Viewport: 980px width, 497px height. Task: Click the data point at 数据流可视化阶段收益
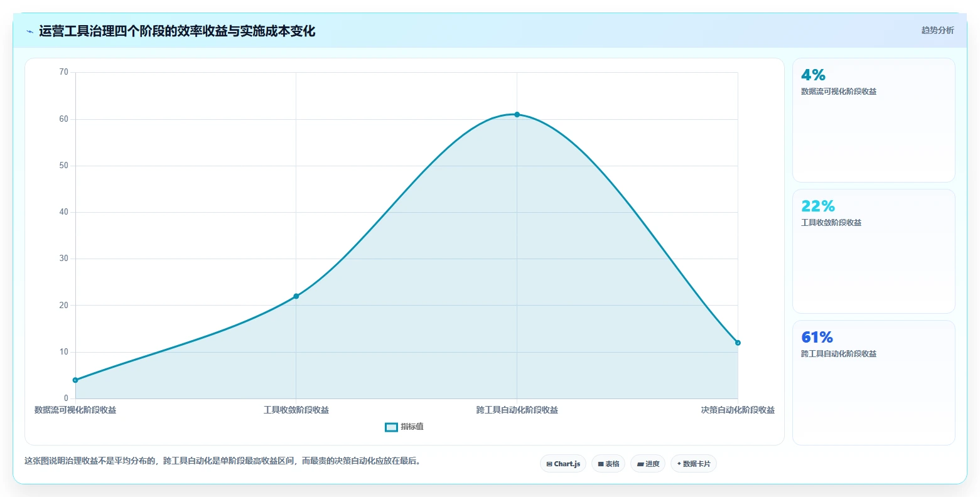[75, 380]
